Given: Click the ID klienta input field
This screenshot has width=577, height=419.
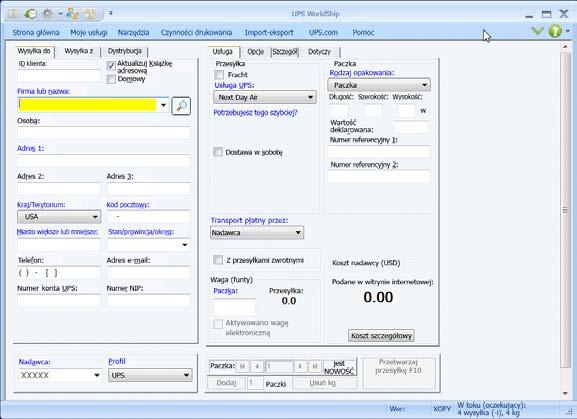Looking at the screenshot, I should coord(59,75).
